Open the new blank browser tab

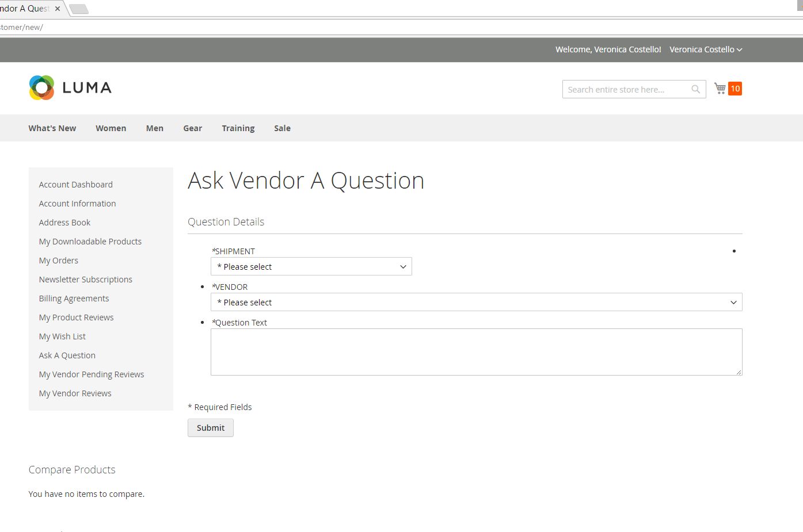[x=79, y=9]
